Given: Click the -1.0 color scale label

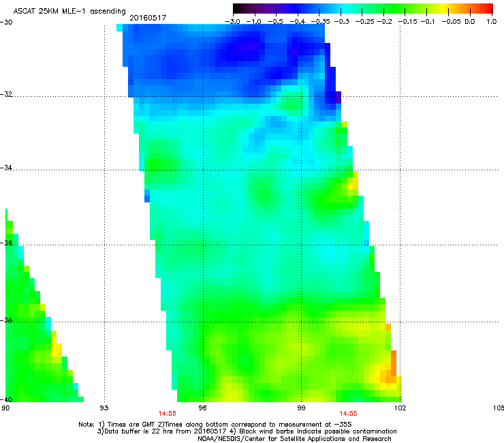Looking at the screenshot, I should tap(253, 22).
